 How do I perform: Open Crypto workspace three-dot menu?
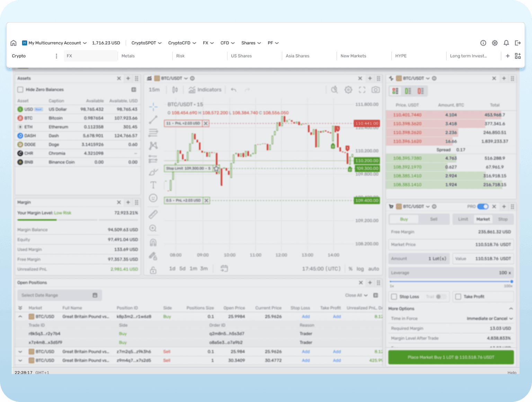coord(56,56)
